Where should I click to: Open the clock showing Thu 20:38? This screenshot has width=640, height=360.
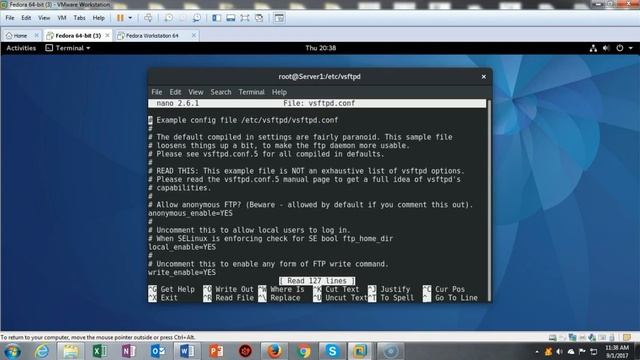click(321, 48)
